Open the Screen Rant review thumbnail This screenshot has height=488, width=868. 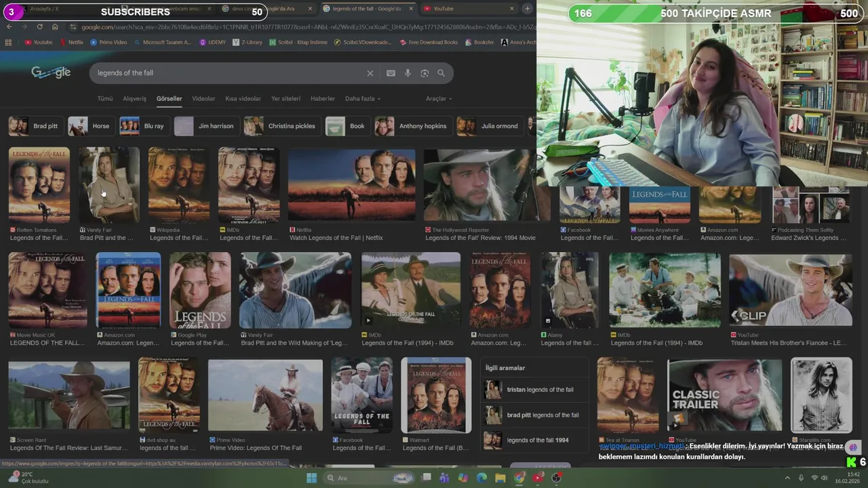point(69,395)
